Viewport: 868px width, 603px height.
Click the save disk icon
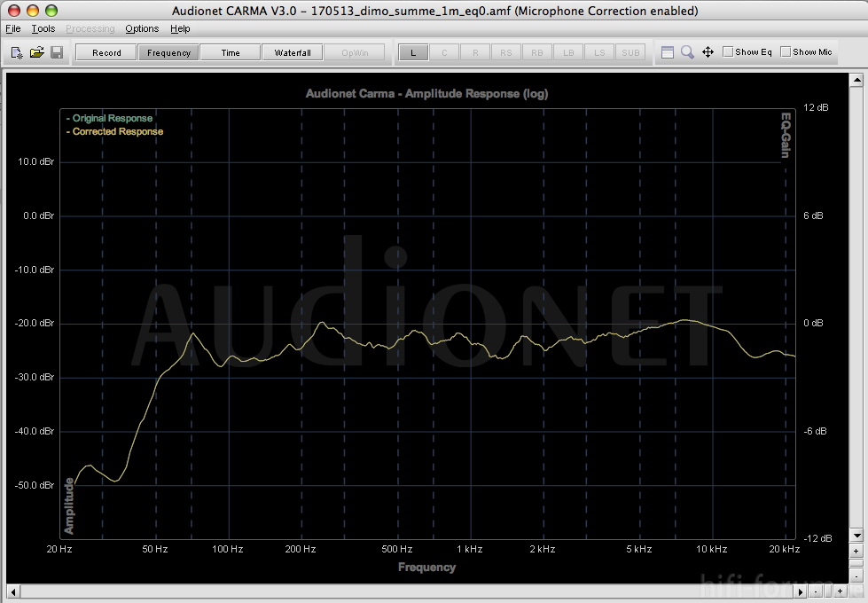57,52
